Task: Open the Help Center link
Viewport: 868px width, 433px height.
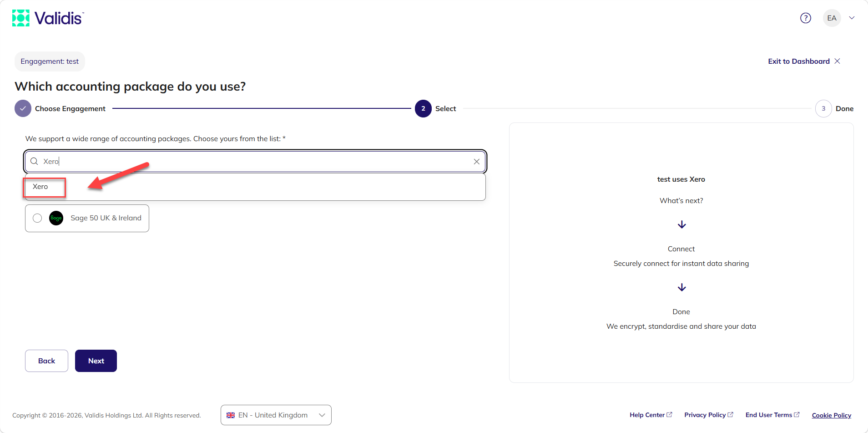Action: pyautogui.click(x=651, y=415)
